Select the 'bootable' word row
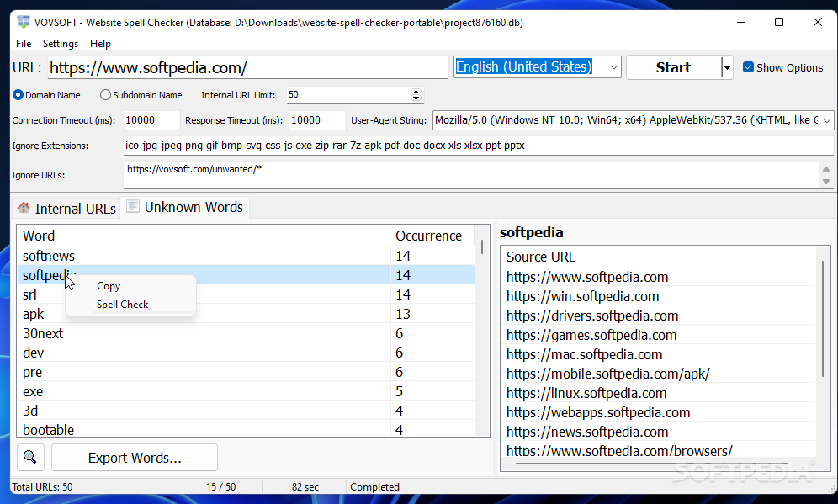 pos(247,430)
